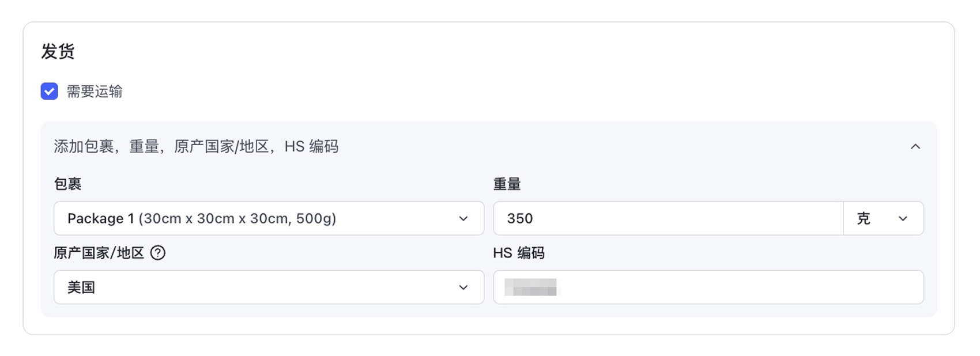This screenshot has height=356, width=980.
Task: Click the 需要运输 checkbox label text
Action: [94, 91]
